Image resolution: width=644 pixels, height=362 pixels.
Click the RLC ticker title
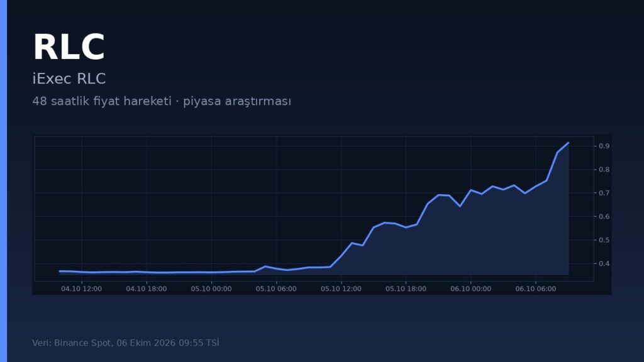point(69,48)
